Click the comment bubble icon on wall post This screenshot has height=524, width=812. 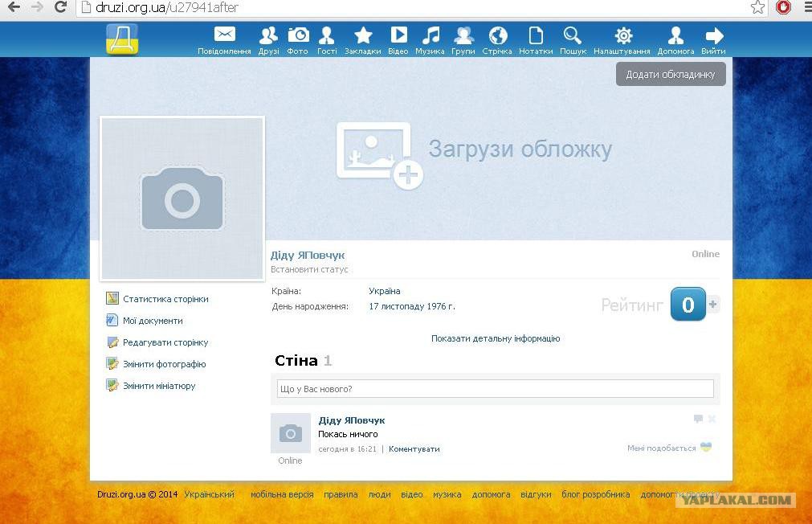[x=698, y=419]
